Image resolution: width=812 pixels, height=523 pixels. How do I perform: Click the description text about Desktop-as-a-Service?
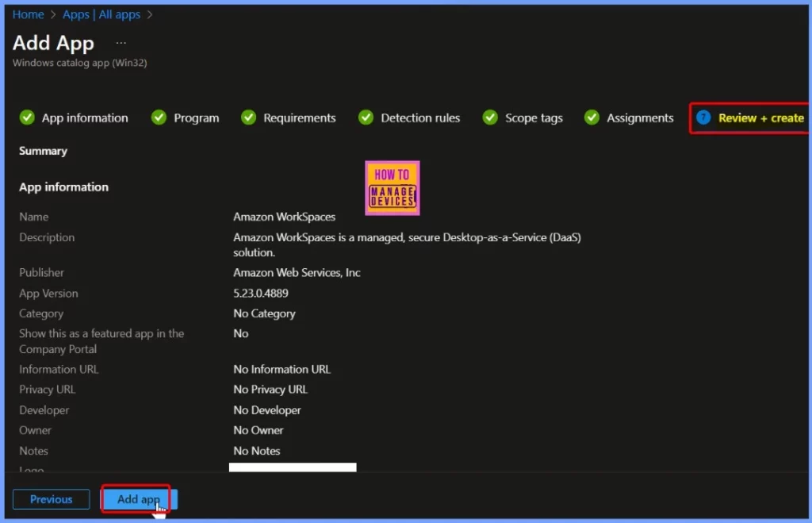[x=407, y=244]
